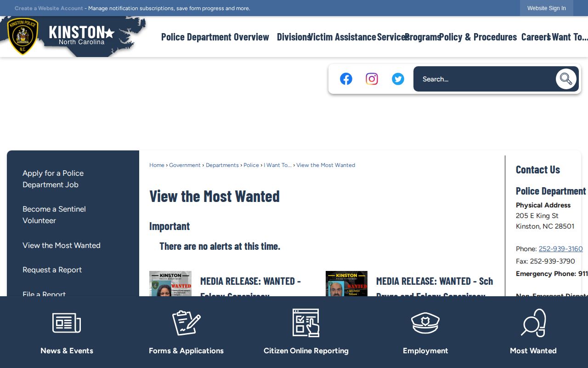Viewport: 588px width, 368px height.
Task: Open the Forms & Applications clipboard icon
Action: click(x=186, y=323)
